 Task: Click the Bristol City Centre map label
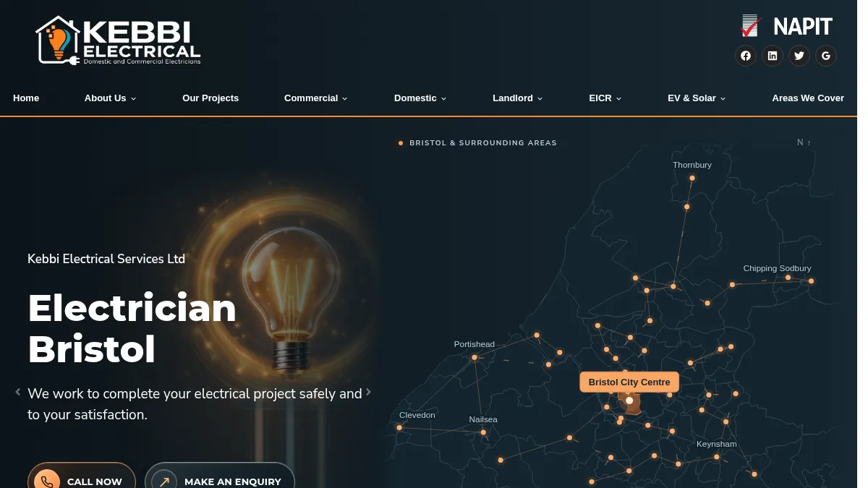point(629,382)
